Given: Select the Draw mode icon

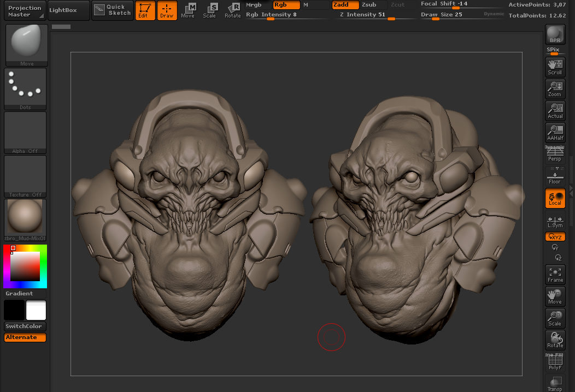Looking at the screenshot, I should pyautogui.click(x=167, y=10).
